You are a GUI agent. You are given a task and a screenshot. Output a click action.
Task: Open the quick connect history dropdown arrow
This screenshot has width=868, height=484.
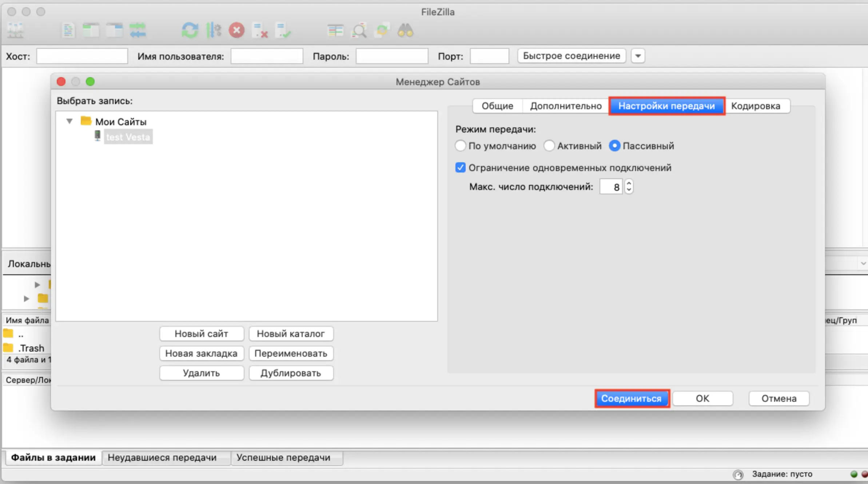[x=638, y=56]
